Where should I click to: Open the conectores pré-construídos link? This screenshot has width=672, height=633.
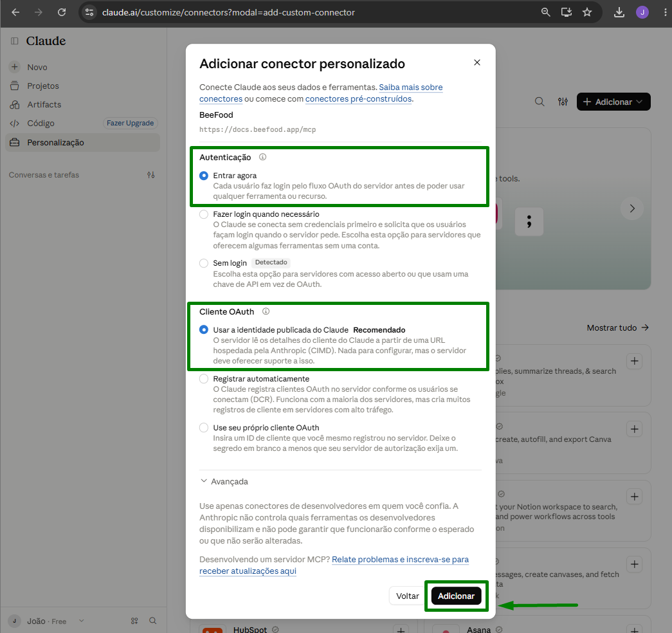(358, 98)
